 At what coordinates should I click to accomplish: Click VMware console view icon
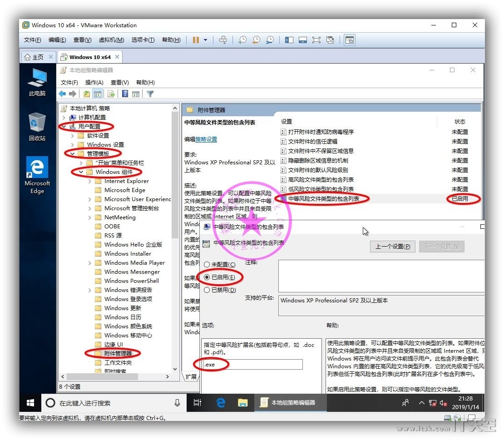(x=349, y=40)
